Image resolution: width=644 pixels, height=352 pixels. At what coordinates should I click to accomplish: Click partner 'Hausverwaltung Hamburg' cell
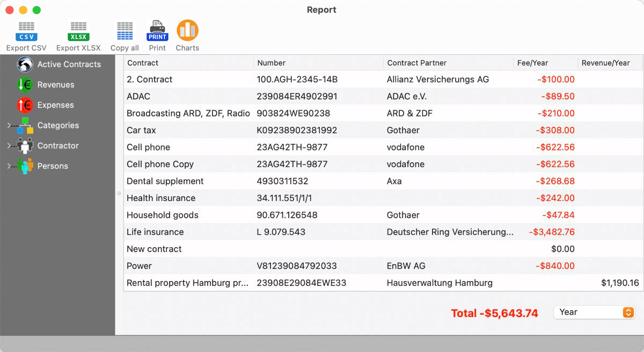[x=440, y=283]
